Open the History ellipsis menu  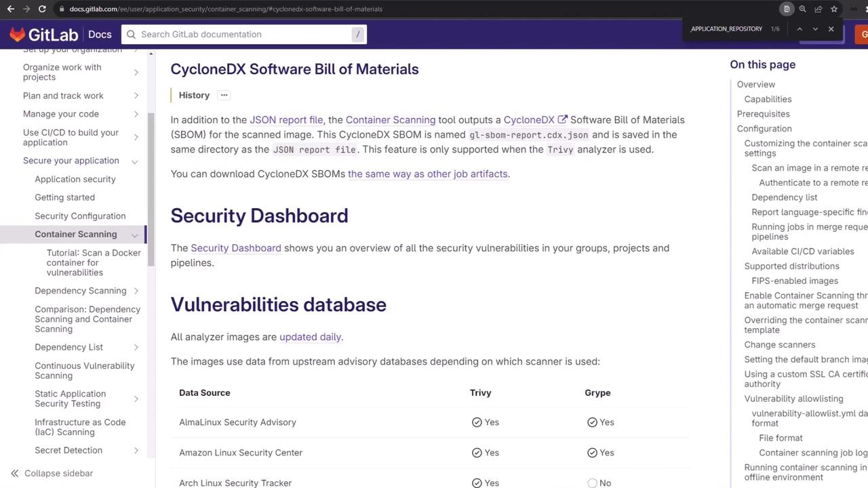(x=224, y=95)
